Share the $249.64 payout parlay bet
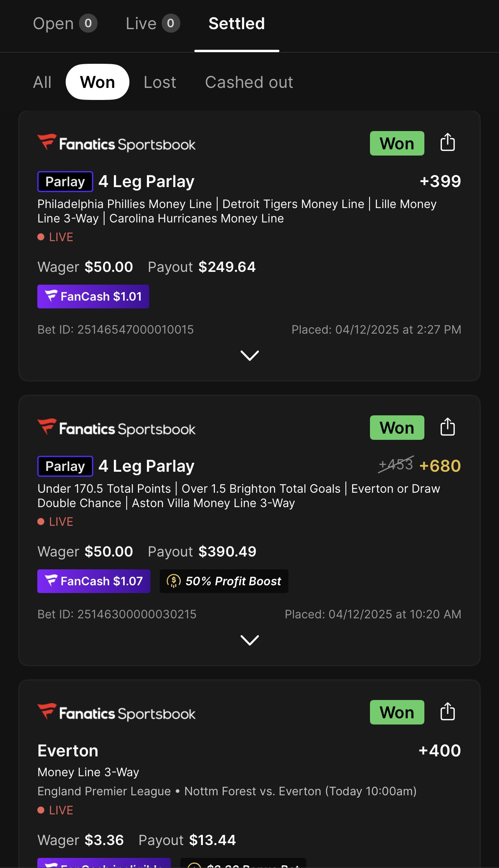The image size is (499, 868). pyautogui.click(x=447, y=142)
